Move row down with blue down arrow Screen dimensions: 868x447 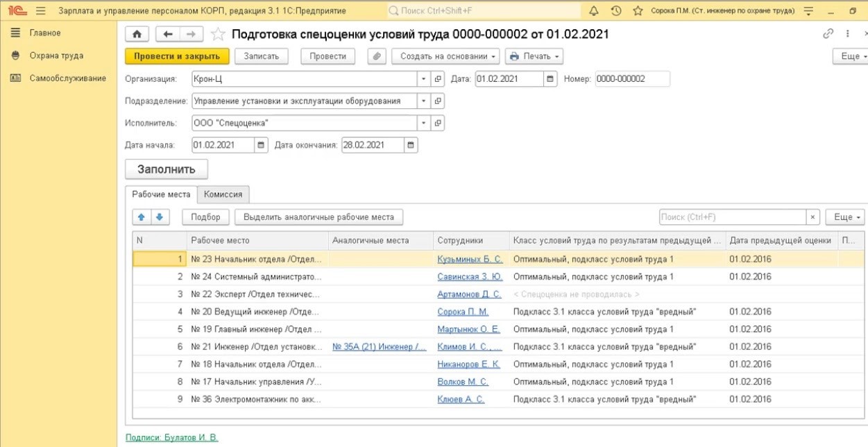pyautogui.click(x=158, y=217)
